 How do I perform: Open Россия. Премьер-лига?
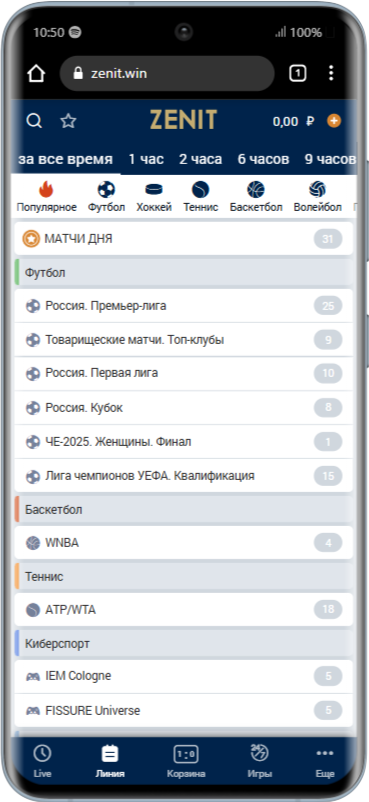click(x=184, y=306)
